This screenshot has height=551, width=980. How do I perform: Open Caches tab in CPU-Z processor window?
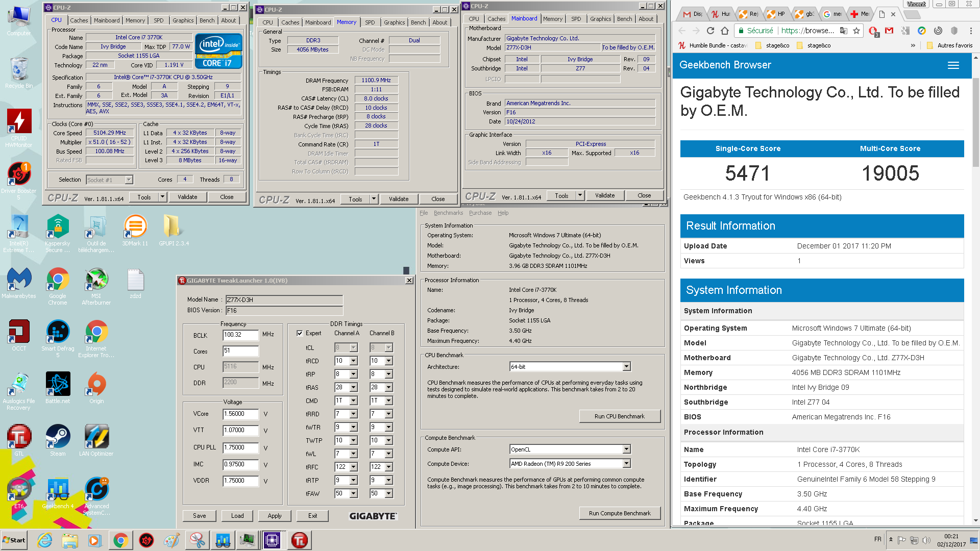(79, 20)
